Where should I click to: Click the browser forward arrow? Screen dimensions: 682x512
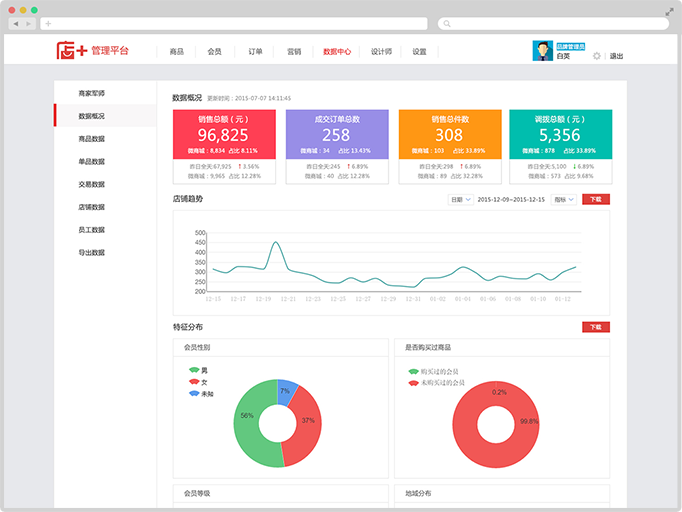[29, 23]
